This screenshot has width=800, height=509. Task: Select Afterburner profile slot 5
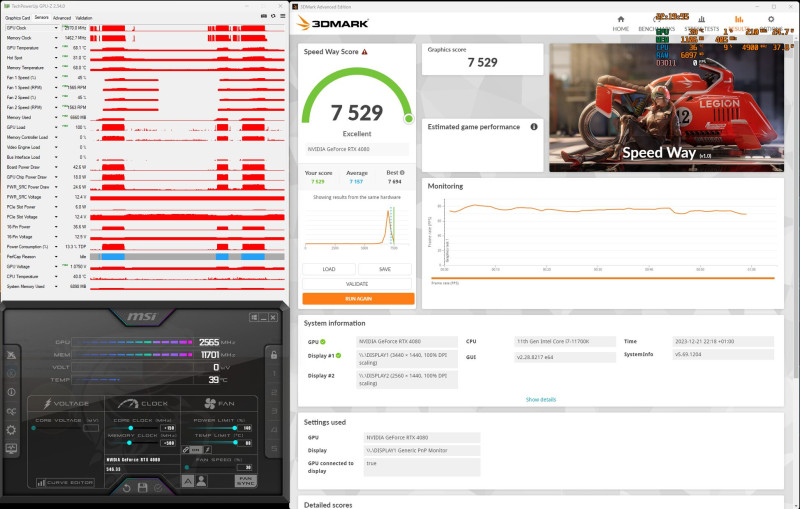click(274, 448)
